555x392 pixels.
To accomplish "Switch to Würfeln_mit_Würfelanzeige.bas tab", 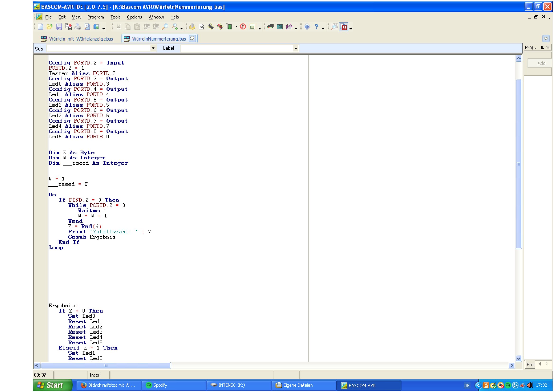I will [x=80, y=39].
